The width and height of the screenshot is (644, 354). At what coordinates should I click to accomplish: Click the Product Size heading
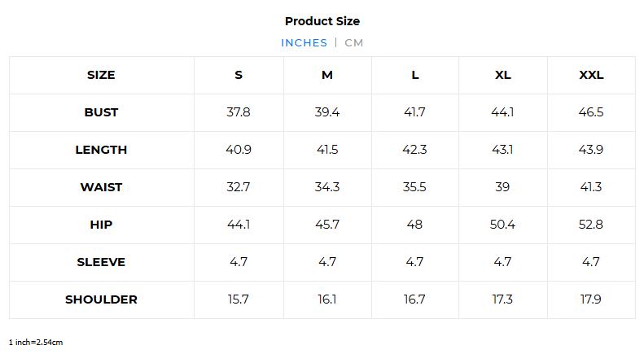pyautogui.click(x=322, y=21)
